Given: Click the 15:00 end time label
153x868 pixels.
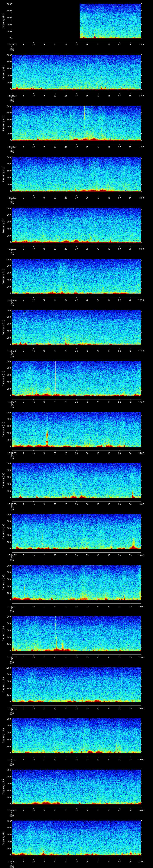Looking at the screenshot, I should click(x=141, y=555).
